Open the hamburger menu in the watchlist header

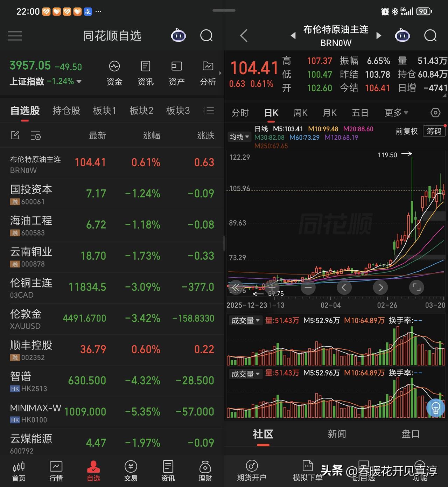[x=15, y=36]
